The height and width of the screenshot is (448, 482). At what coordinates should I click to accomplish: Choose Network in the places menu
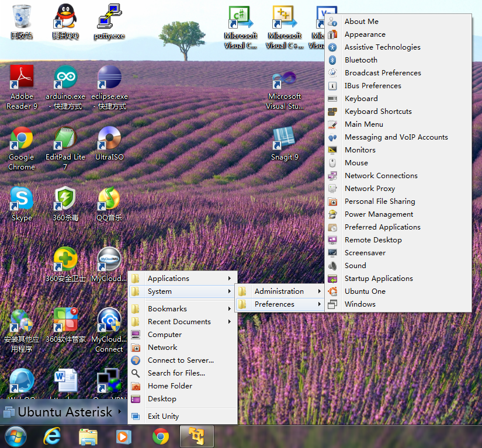coord(183,348)
